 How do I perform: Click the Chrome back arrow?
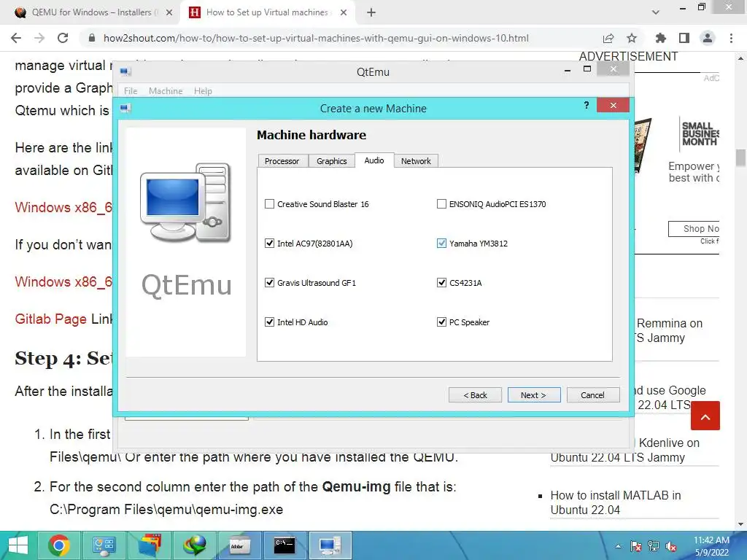click(x=16, y=38)
